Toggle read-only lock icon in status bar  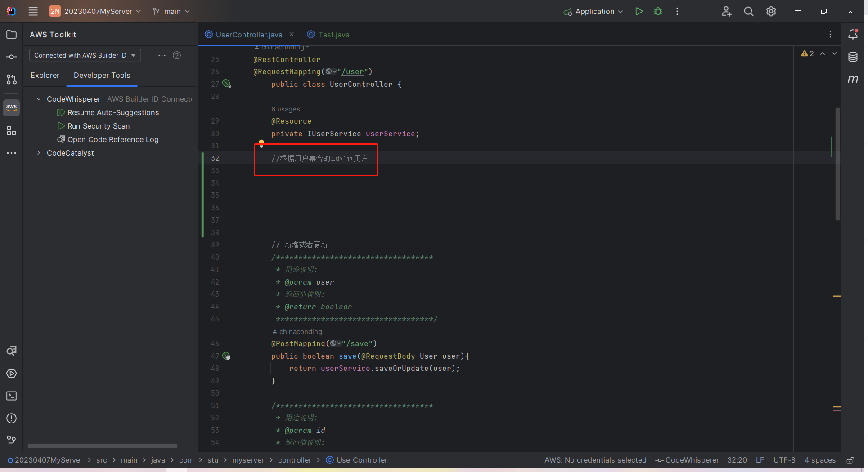tap(850, 460)
